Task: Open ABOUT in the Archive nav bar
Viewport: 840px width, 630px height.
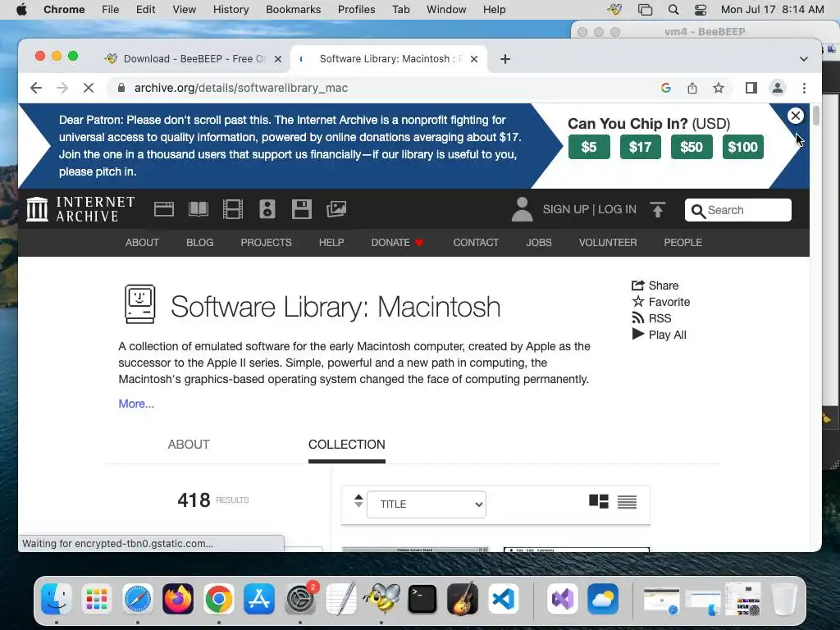Action: [142, 243]
